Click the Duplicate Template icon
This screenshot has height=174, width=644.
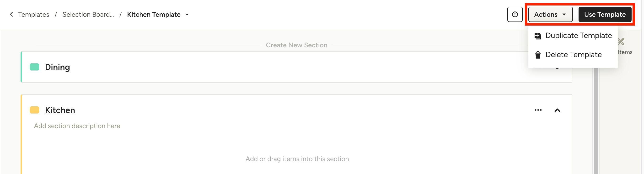point(538,36)
